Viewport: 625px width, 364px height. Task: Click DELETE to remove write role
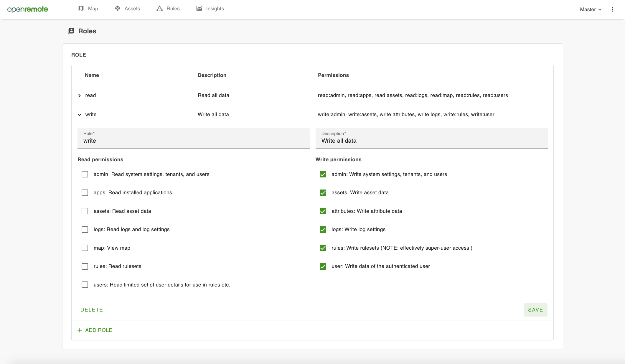click(x=92, y=310)
